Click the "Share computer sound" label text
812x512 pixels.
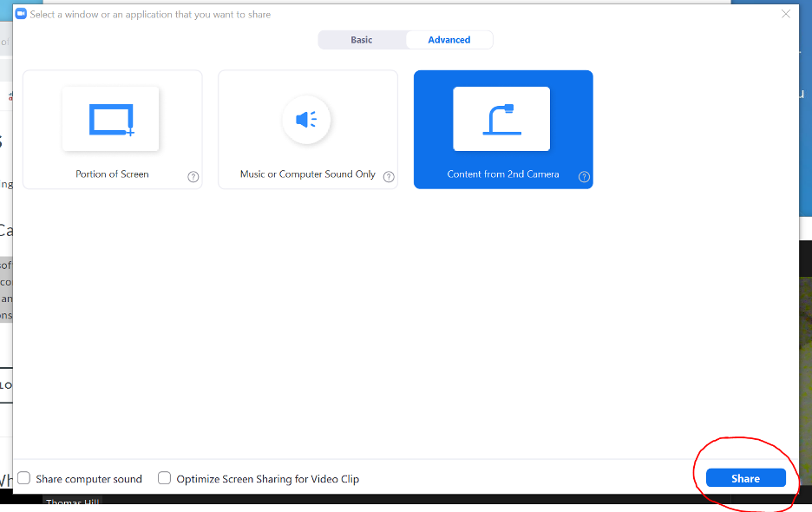(88, 479)
